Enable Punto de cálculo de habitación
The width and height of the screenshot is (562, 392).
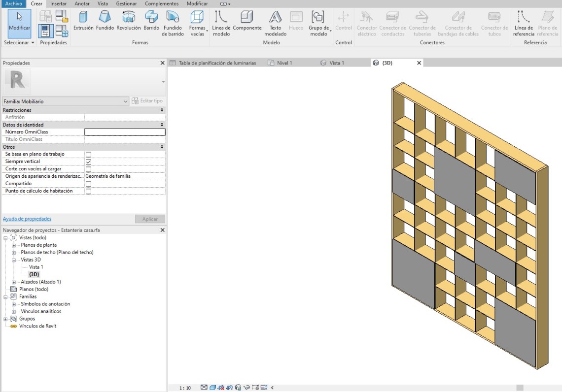pyautogui.click(x=89, y=191)
